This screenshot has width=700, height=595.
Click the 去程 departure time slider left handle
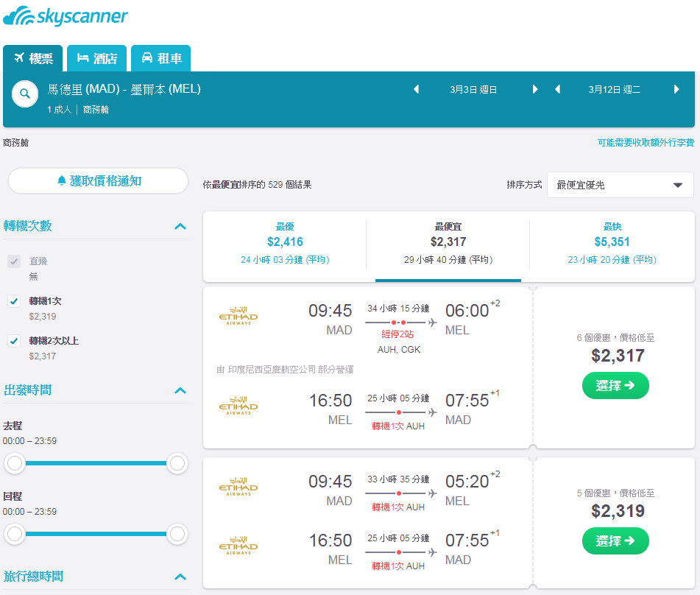(x=15, y=463)
